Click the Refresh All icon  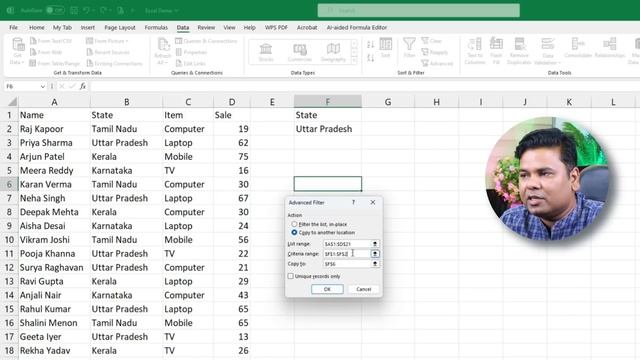163,51
